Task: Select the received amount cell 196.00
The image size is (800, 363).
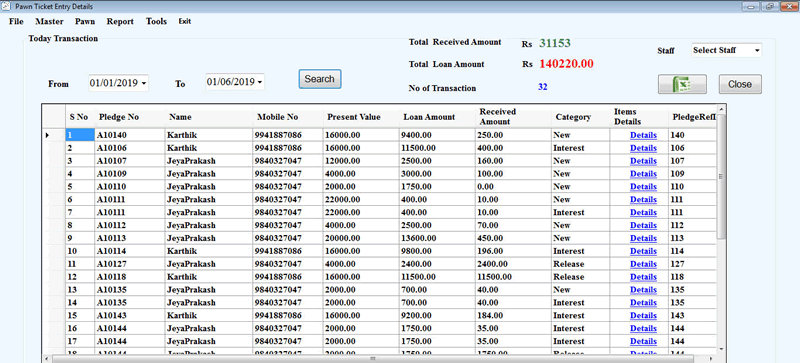Action: click(x=513, y=251)
